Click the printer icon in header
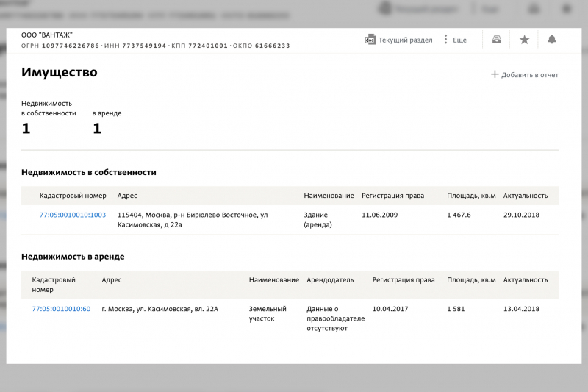This screenshot has width=588, height=392. [497, 40]
